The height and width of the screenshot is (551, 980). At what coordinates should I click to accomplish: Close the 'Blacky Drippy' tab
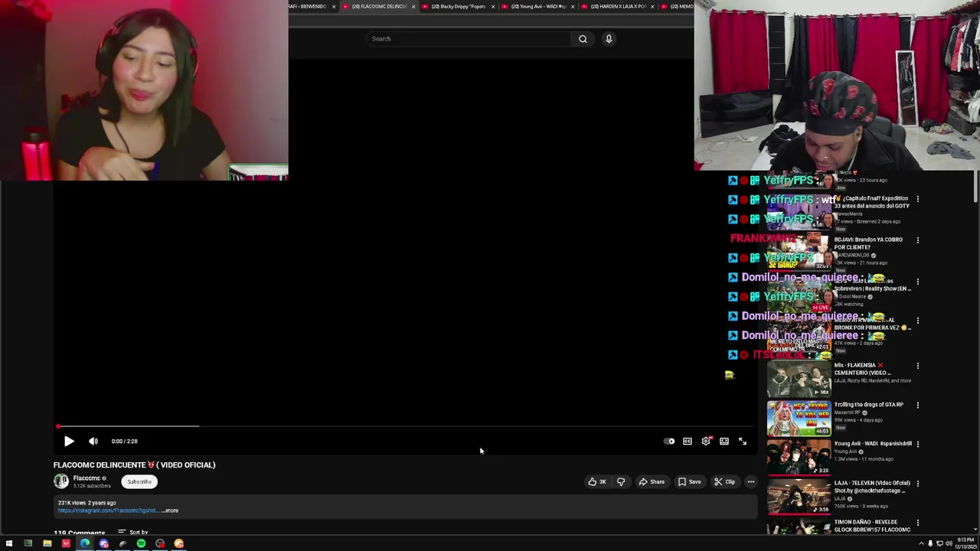click(x=493, y=6)
